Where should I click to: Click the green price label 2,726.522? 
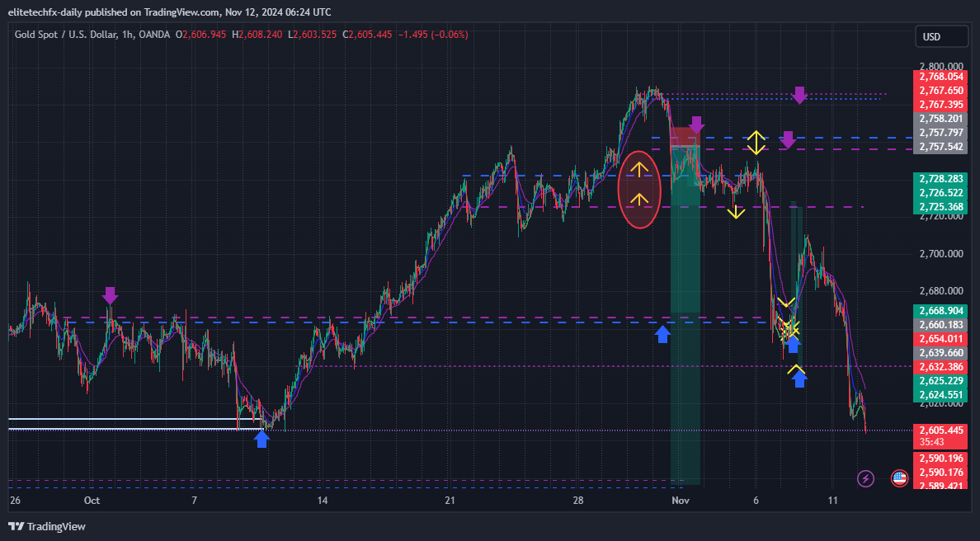pyautogui.click(x=940, y=193)
